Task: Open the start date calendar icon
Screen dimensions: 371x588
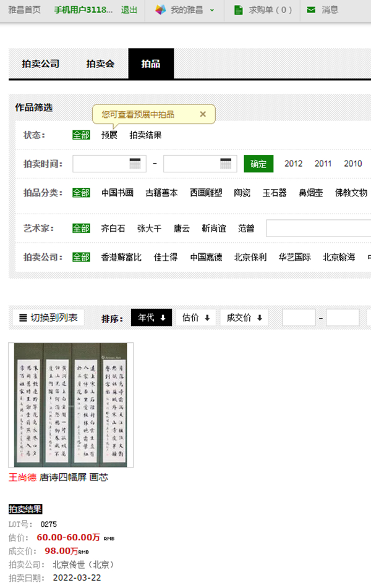Action: (x=135, y=164)
